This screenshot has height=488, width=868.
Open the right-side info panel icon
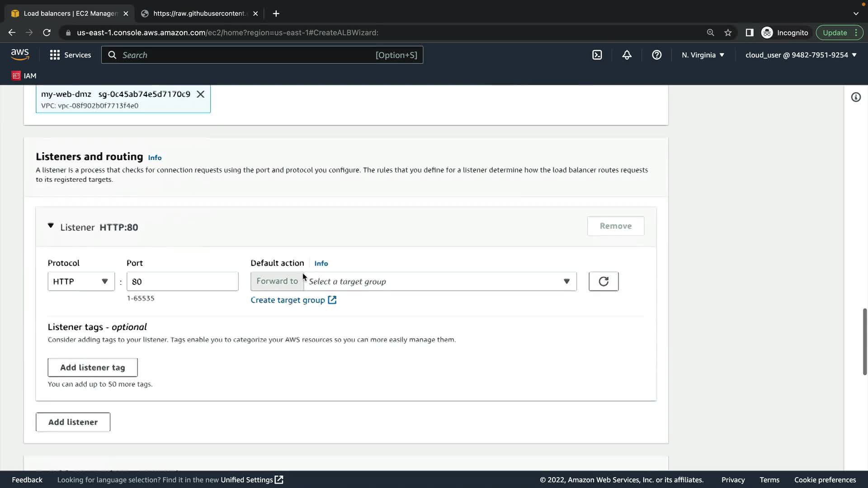coord(855,97)
